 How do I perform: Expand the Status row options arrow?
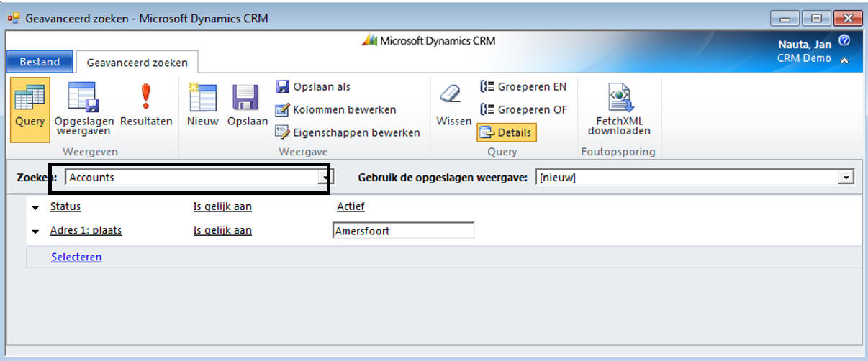tap(35, 208)
